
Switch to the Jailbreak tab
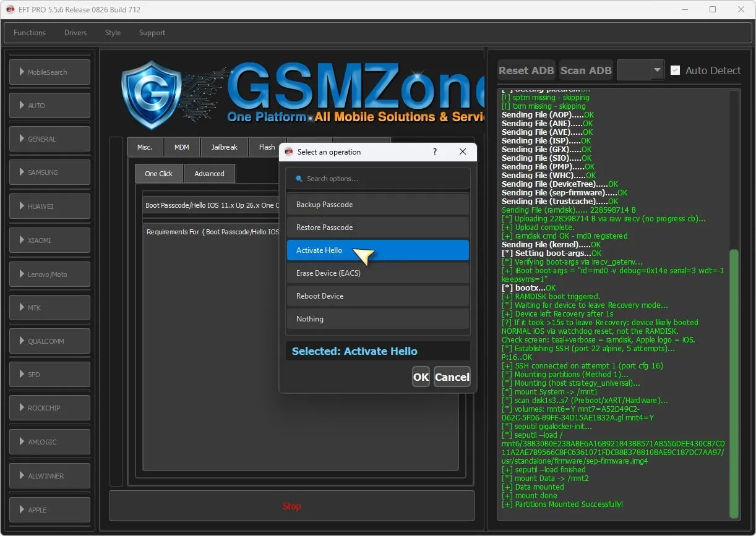tap(225, 147)
